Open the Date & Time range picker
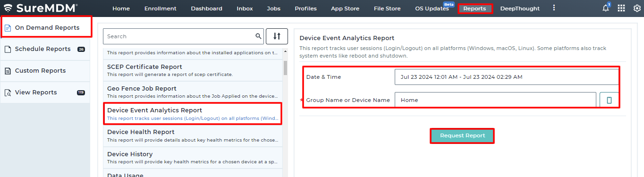This screenshot has width=644, height=177. (507, 77)
